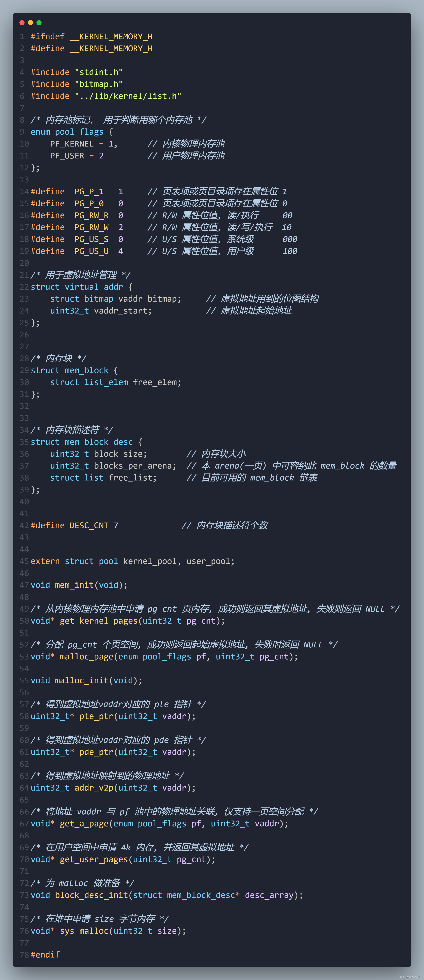The image size is (424, 980).
Task: Click the struct name virtual_addr
Action: tap(94, 287)
